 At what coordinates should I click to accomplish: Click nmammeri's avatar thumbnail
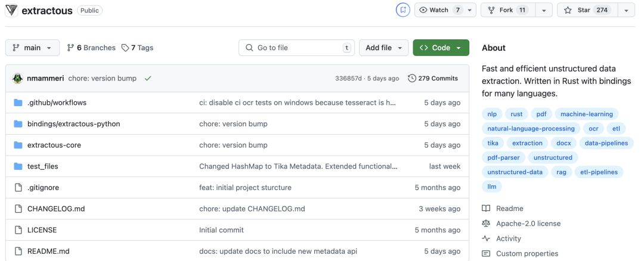pyautogui.click(x=18, y=78)
